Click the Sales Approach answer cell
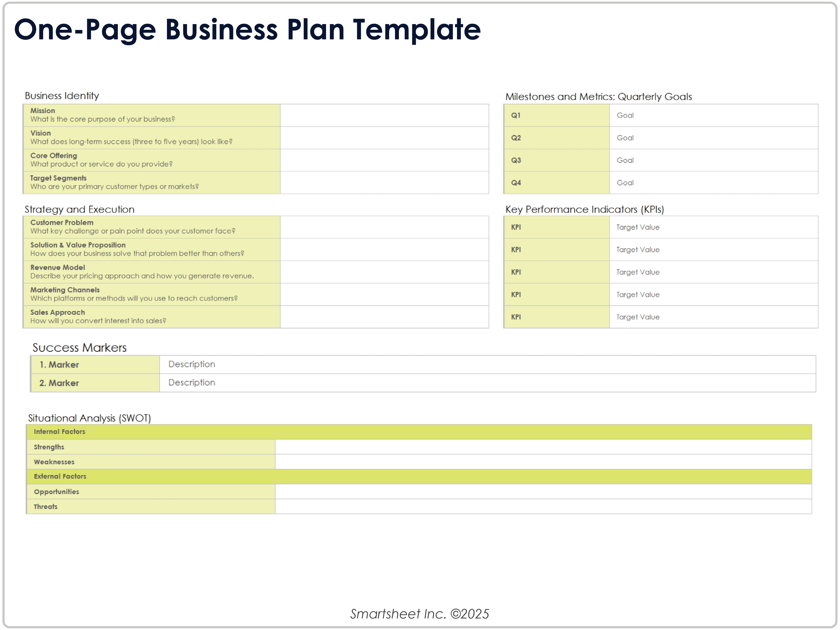The width and height of the screenshot is (840, 630). pos(384,316)
